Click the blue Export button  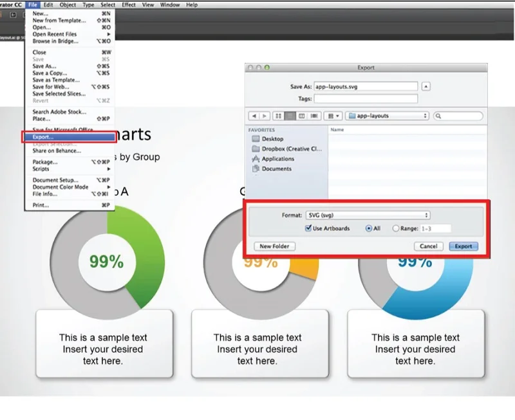pos(464,246)
